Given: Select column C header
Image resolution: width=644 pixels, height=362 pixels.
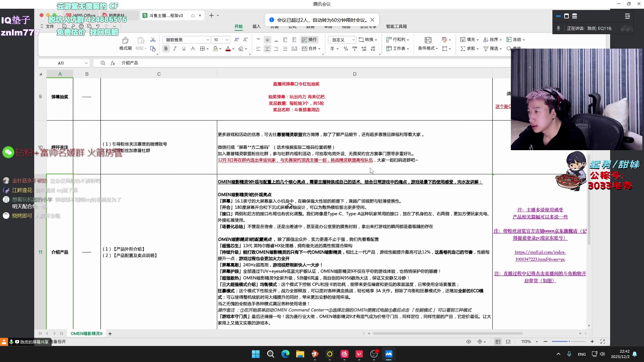Looking at the screenshot, I should point(159,74).
